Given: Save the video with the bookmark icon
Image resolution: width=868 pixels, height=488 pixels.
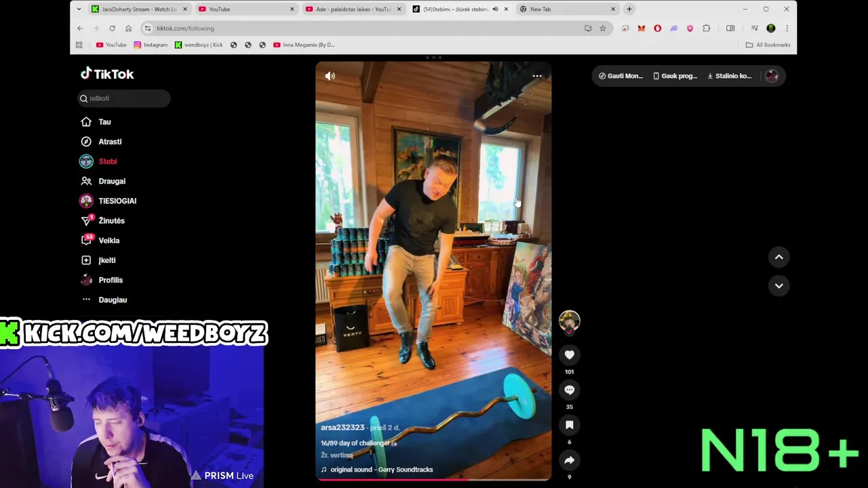Looking at the screenshot, I should (570, 425).
